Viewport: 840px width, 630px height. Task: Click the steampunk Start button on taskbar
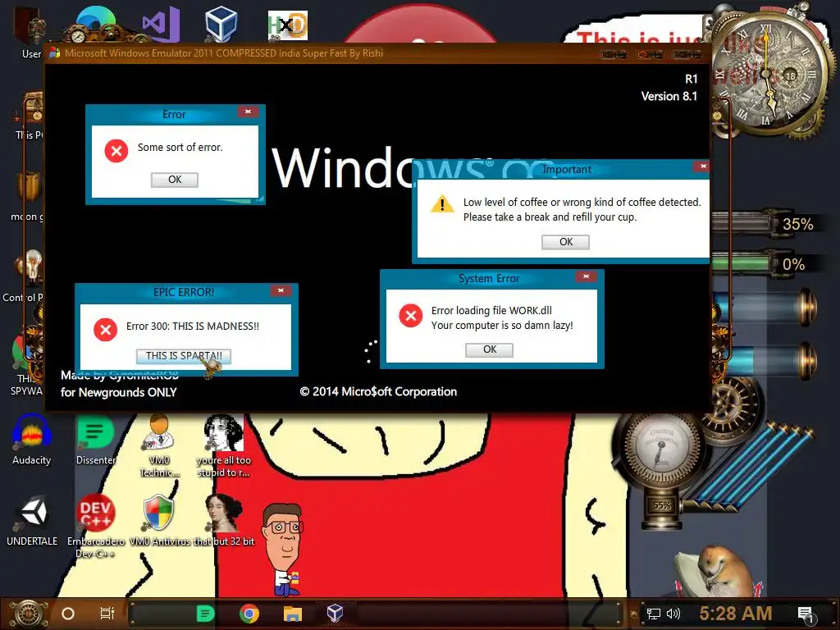coord(28,614)
